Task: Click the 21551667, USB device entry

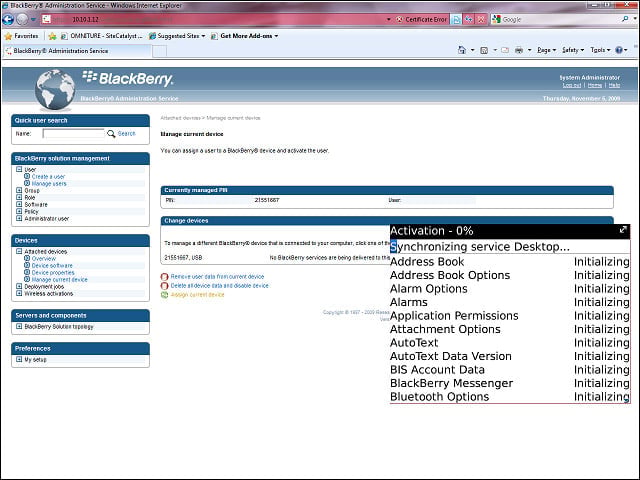Action: [183, 258]
